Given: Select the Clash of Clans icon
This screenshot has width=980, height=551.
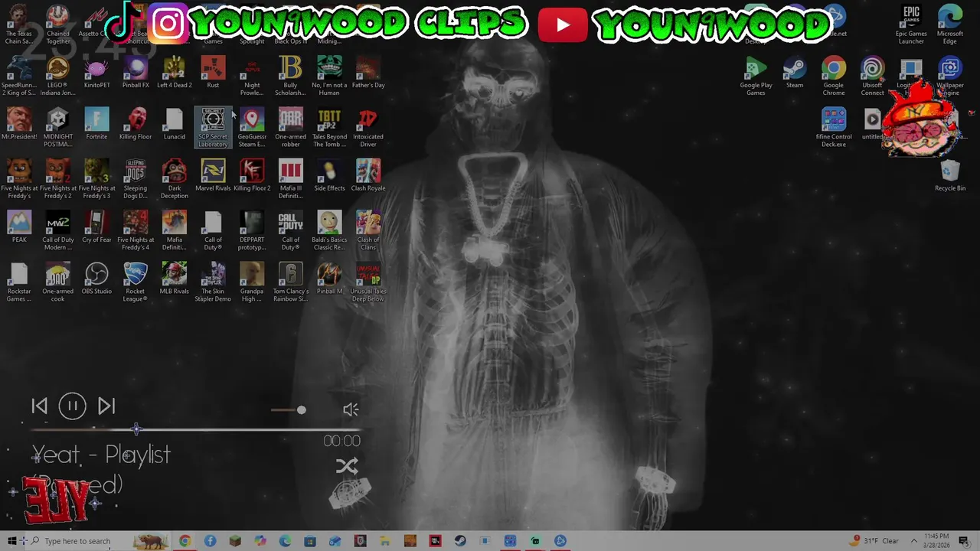Looking at the screenshot, I should pyautogui.click(x=368, y=230).
